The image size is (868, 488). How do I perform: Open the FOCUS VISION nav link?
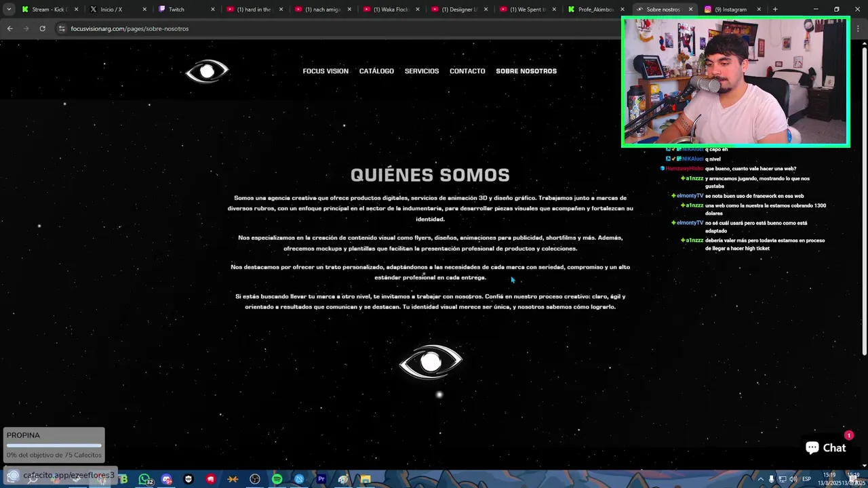pyautogui.click(x=325, y=71)
